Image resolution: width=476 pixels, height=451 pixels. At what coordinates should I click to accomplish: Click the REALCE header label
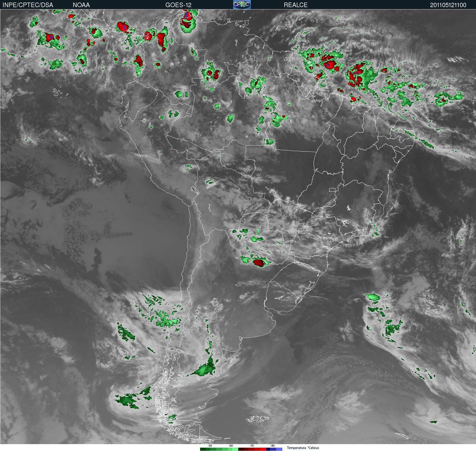pyautogui.click(x=296, y=5)
